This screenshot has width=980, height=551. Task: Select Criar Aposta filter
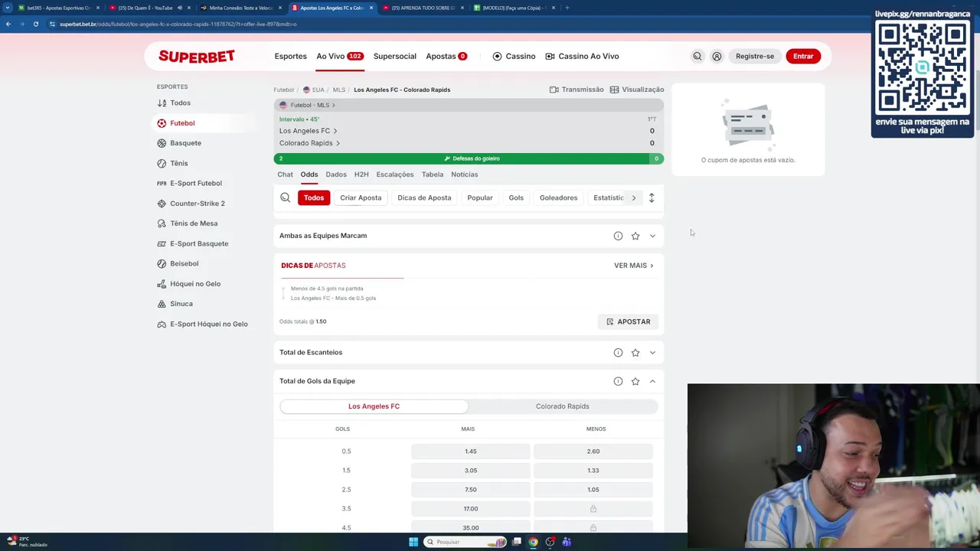tap(361, 197)
